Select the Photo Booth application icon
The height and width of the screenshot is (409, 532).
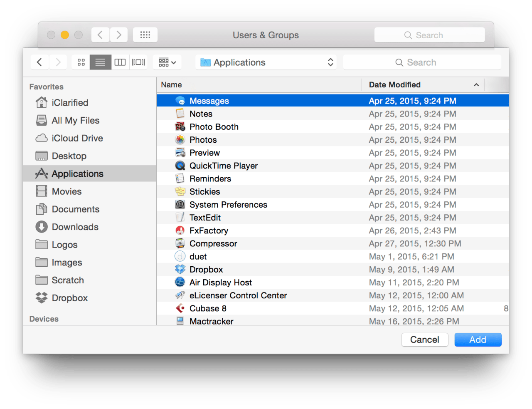tap(180, 126)
